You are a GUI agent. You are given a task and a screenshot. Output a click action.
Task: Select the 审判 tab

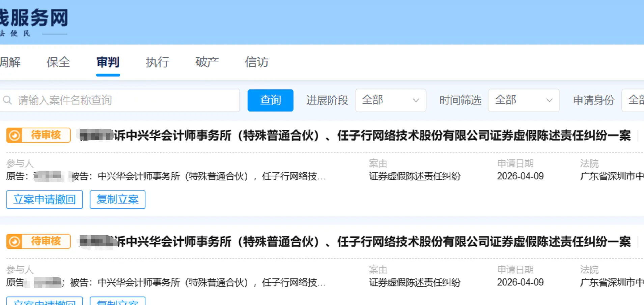[x=108, y=62]
